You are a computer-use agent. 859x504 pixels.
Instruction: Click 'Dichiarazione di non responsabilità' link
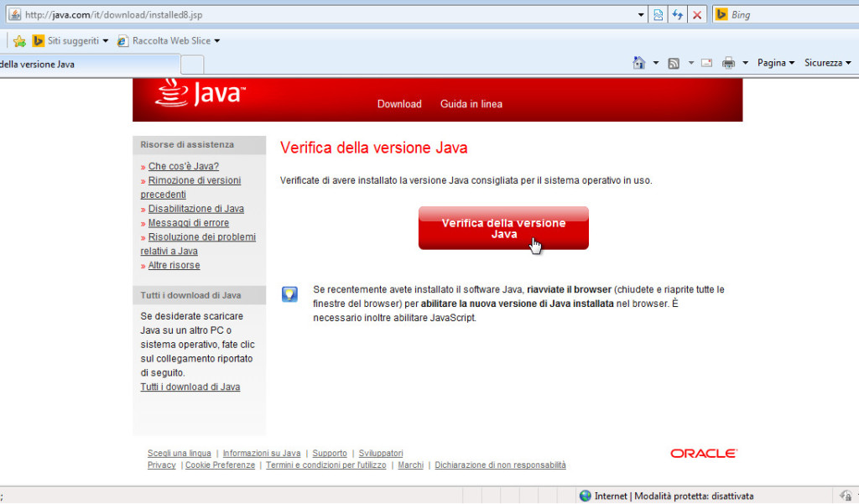coord(500,465)
